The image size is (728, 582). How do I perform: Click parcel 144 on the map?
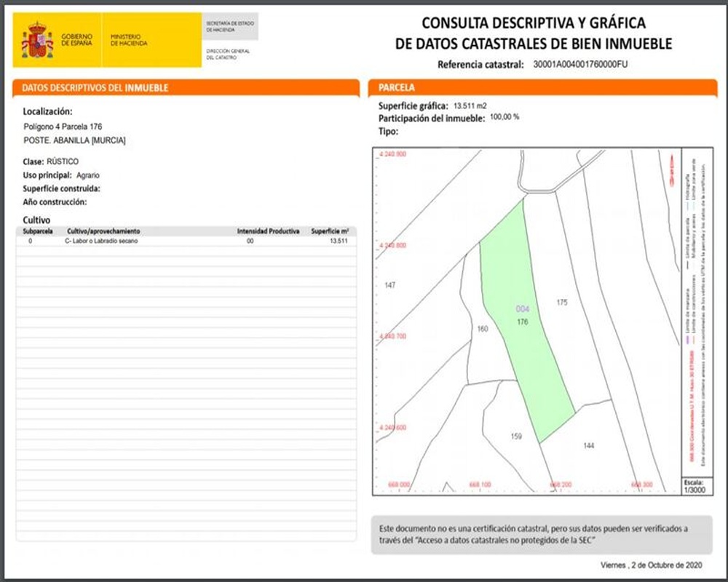point(589,445)
